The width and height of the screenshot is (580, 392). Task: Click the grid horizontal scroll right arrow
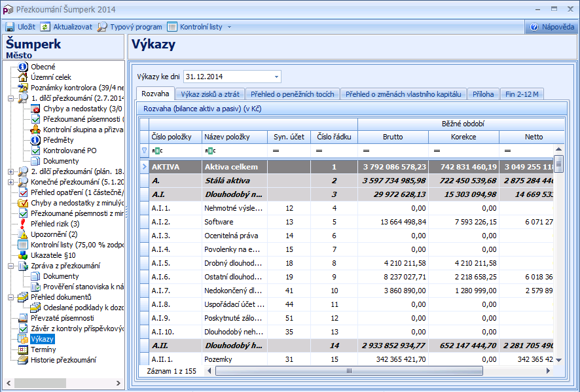point(548,370)
